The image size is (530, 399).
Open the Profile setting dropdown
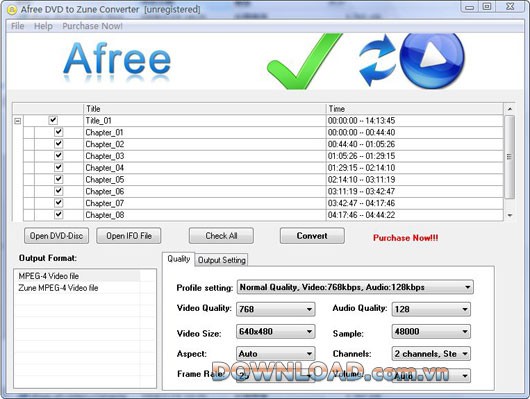355,287
